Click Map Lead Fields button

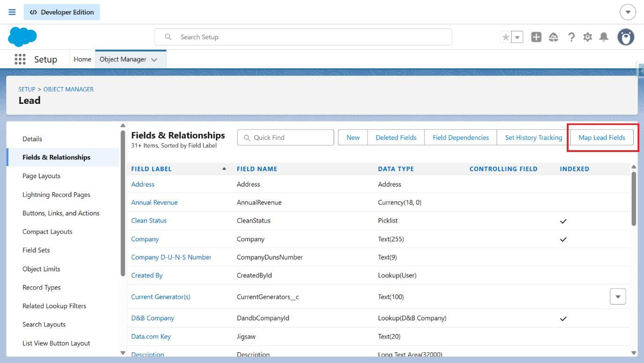pyautogui.click(x=602, y=138)
